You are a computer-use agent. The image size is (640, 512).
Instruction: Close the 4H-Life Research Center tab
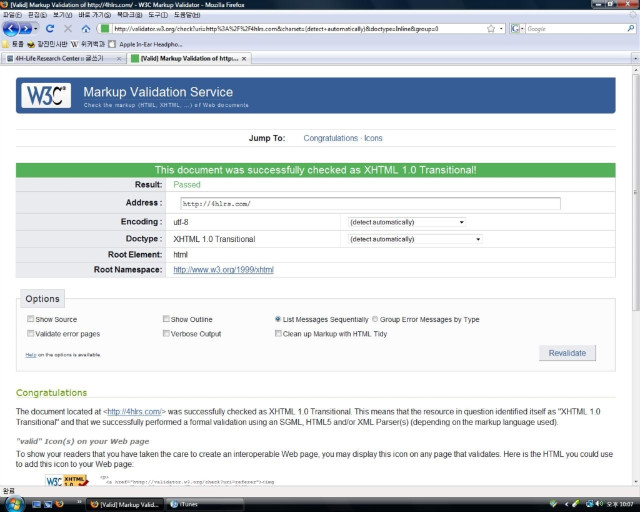click(x=119, y=59)
